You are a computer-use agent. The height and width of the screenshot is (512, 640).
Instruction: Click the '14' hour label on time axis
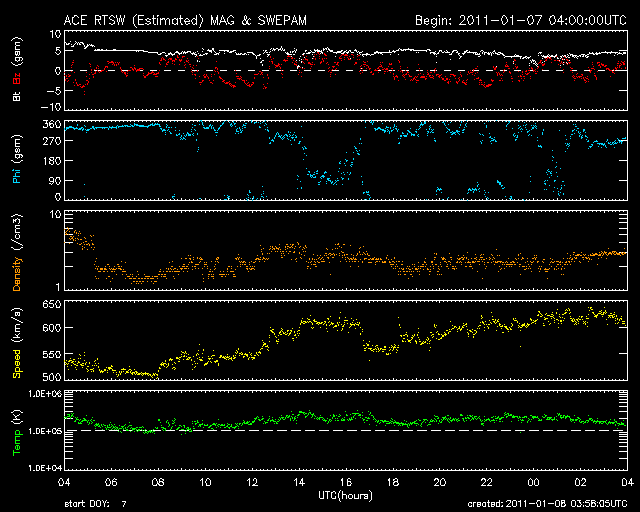[299, 483]
